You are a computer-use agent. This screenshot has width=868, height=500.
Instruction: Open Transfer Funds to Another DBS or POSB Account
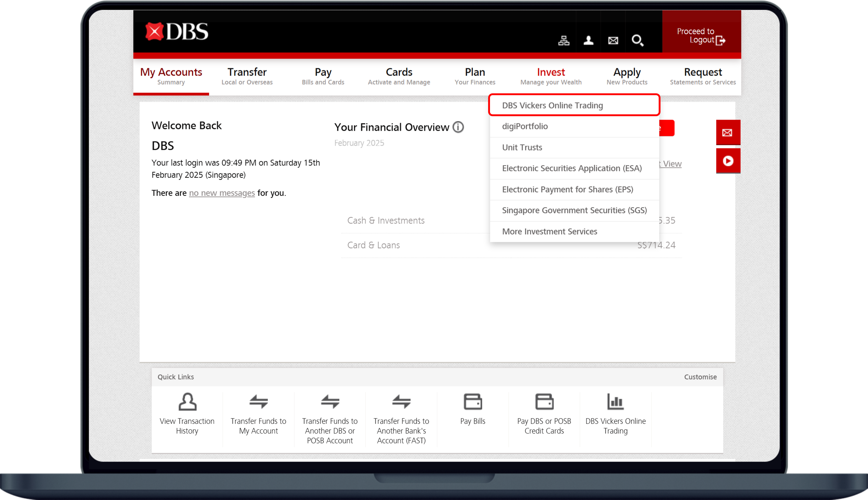[330, 419]
